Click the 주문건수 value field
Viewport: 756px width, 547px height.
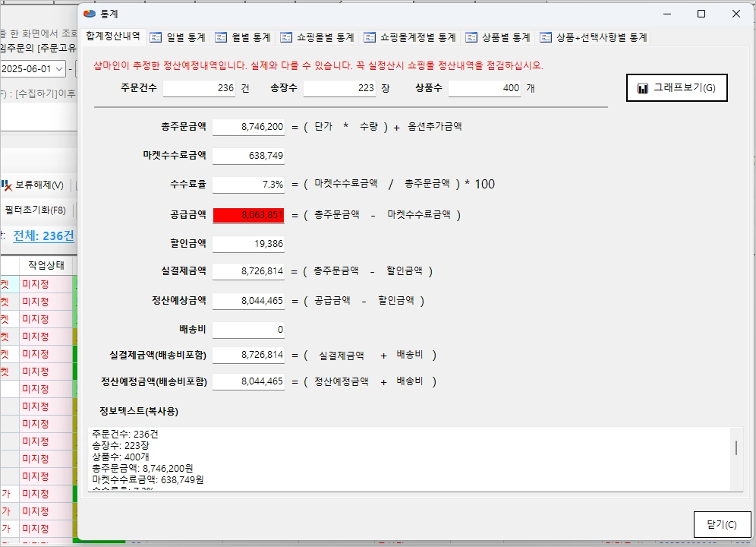pos(199,88)
